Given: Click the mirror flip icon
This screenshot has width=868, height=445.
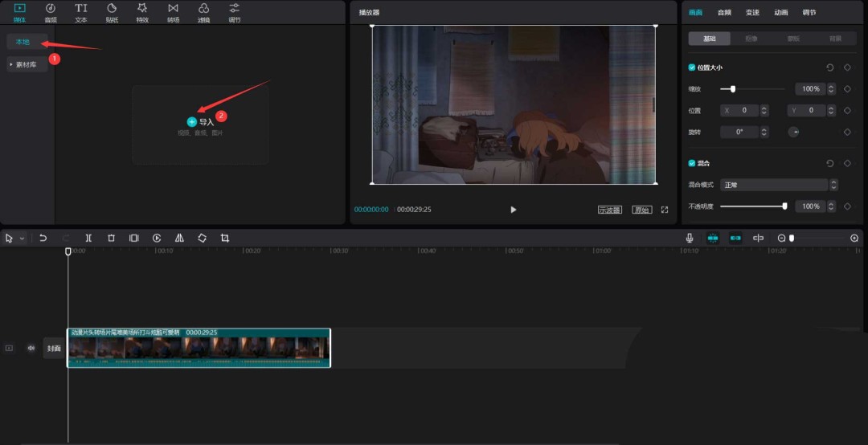Looking at the screenshot, I should click(x=179, y=239).
